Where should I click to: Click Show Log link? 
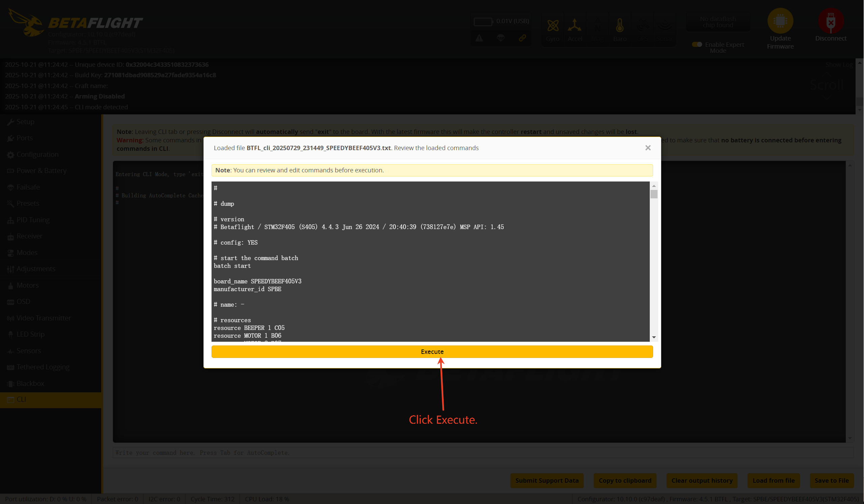click(x=839, y=64)
